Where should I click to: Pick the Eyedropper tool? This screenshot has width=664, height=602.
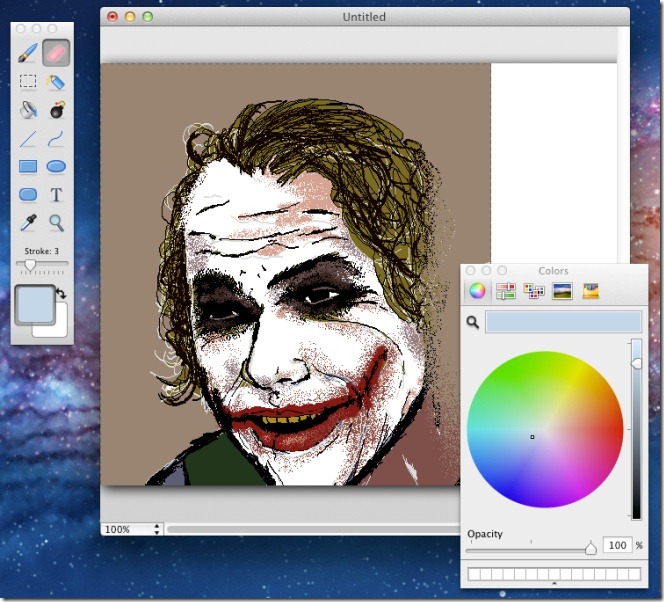pyautogui.click(x=28, y=223)
